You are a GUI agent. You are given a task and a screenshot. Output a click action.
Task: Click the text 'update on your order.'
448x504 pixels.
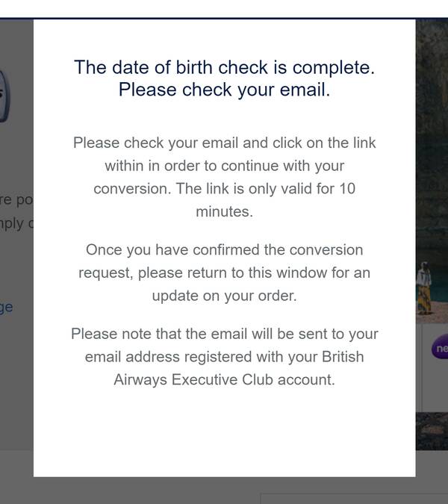click(x=224, y=296)
